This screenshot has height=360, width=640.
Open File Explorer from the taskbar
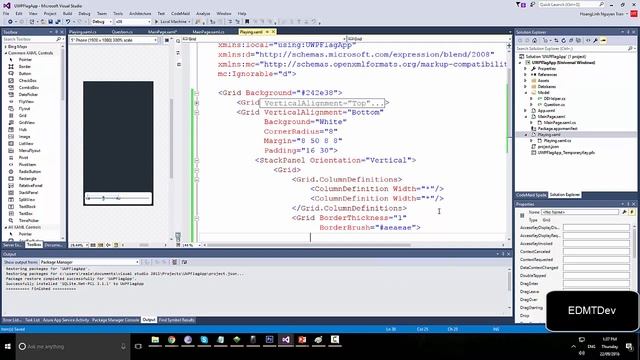point(155,340)
